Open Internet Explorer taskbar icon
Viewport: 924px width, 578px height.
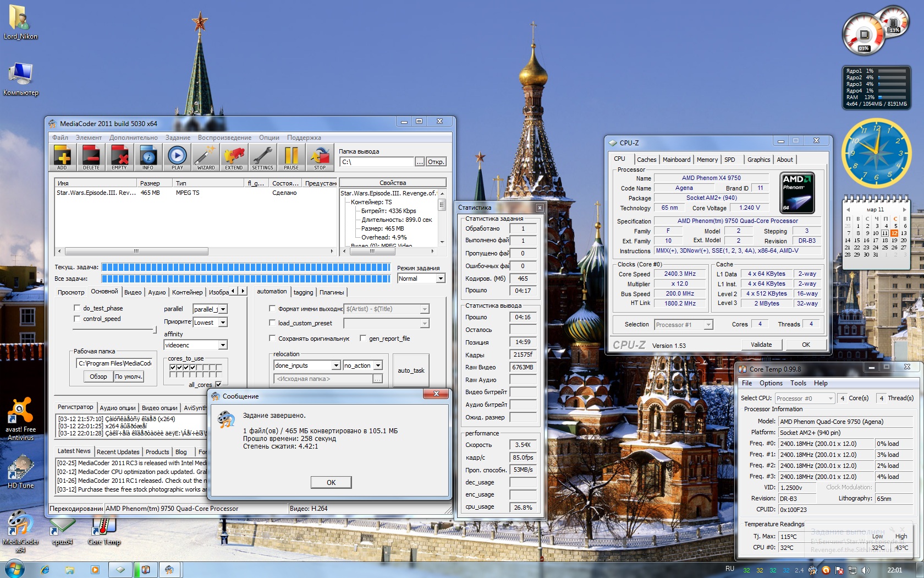click(x=45, y=570)
